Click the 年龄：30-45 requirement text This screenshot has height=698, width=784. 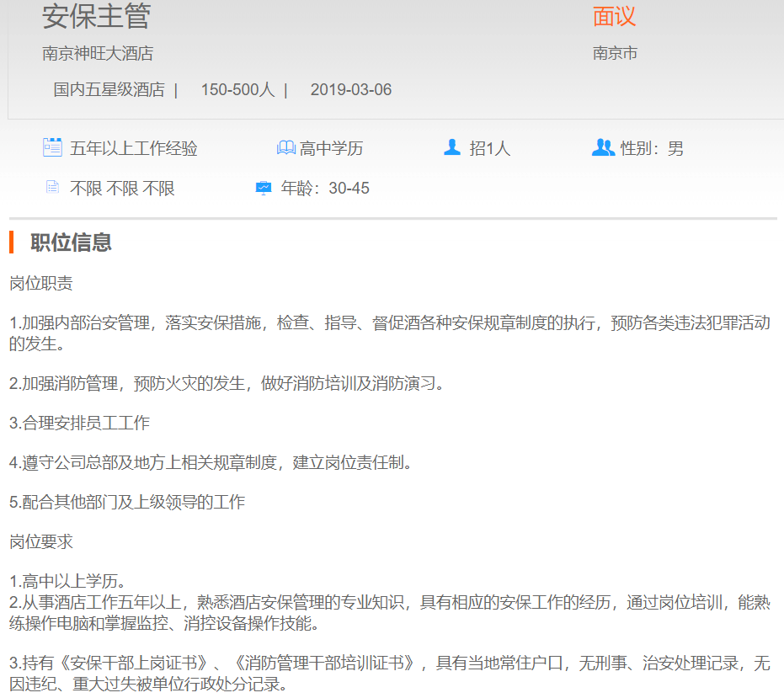click(325, 188)
